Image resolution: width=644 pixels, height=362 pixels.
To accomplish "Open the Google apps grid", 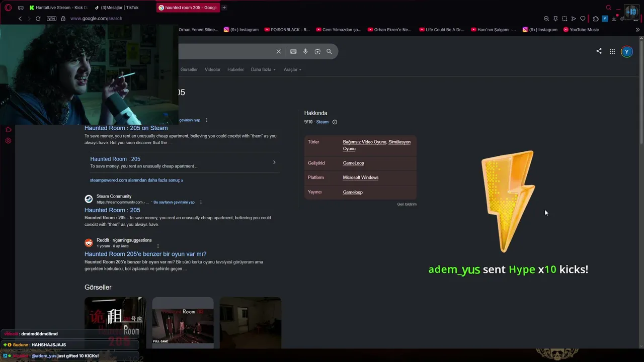I will (612, 51).
